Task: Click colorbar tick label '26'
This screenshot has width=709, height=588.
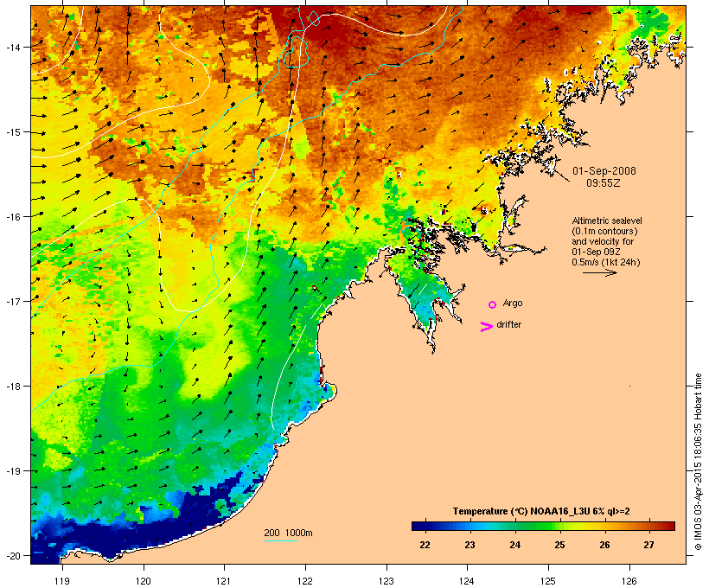Action: [604, 545]
